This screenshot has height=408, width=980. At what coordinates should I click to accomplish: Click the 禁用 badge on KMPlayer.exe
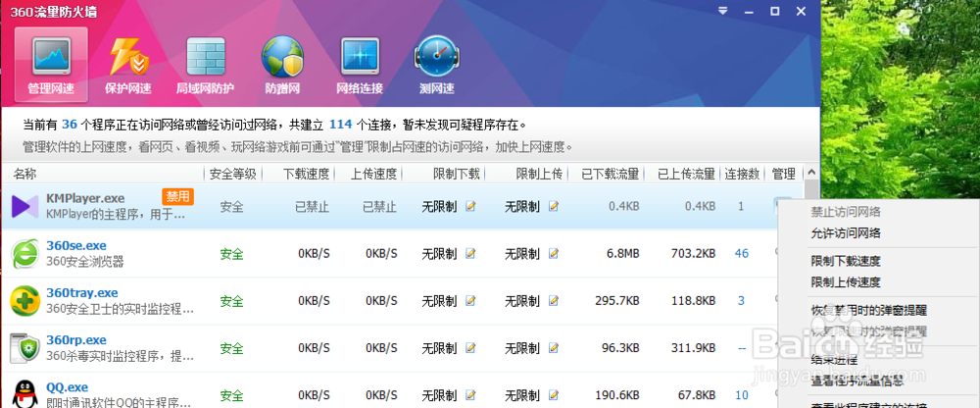click(177, 196)
